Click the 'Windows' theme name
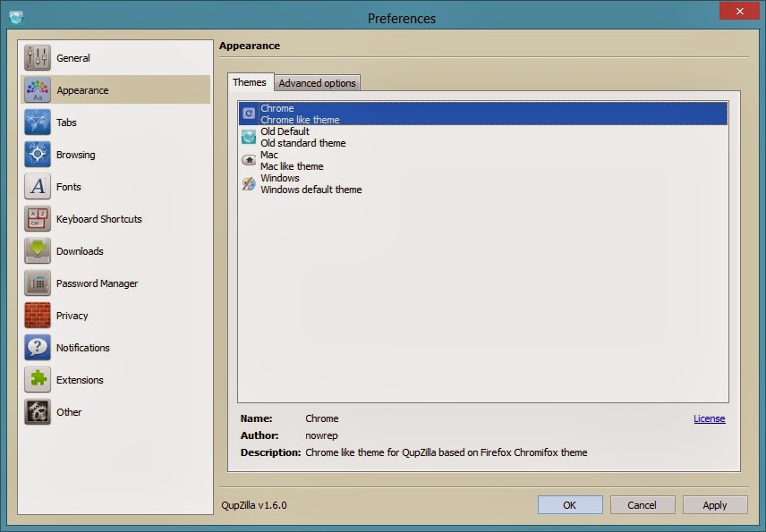Screen dimensions: 766x532 pos(280,178)
